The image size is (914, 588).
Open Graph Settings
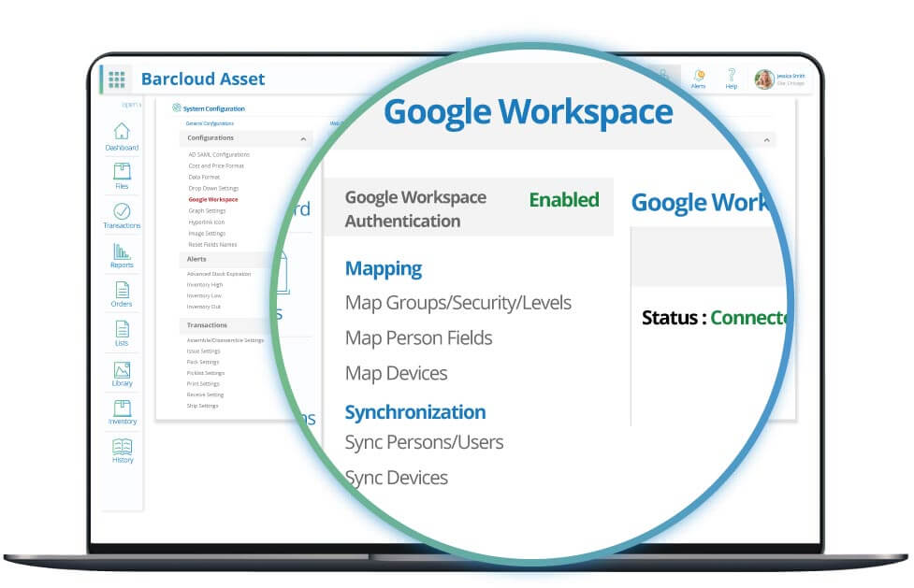(x=207, y=211)
